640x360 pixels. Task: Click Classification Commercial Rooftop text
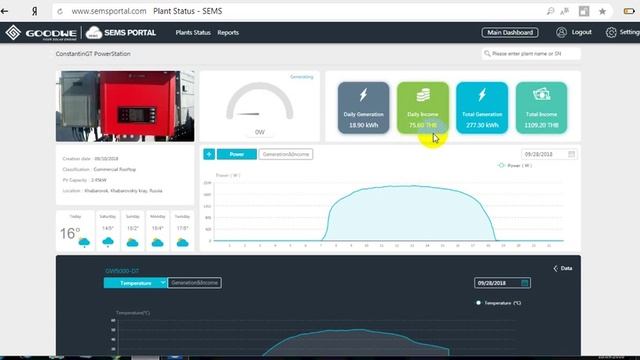click(99, 169)
